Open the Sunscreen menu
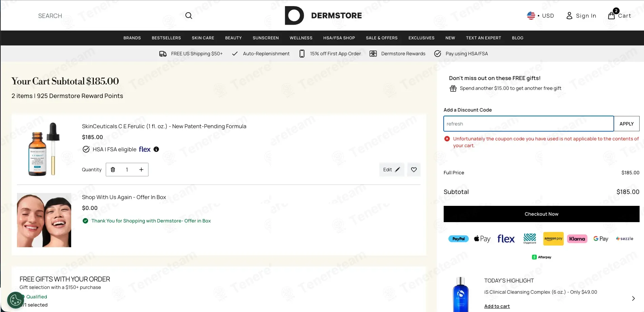The image size is (644, 312). 266,38
